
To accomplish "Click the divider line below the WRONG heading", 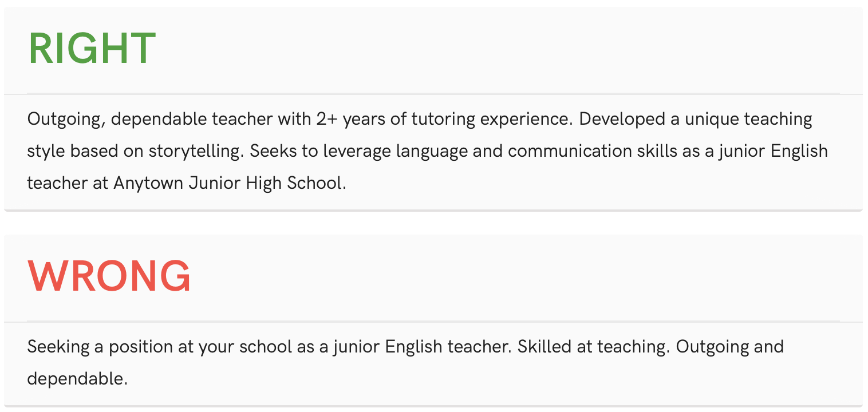I will [433, 321].
